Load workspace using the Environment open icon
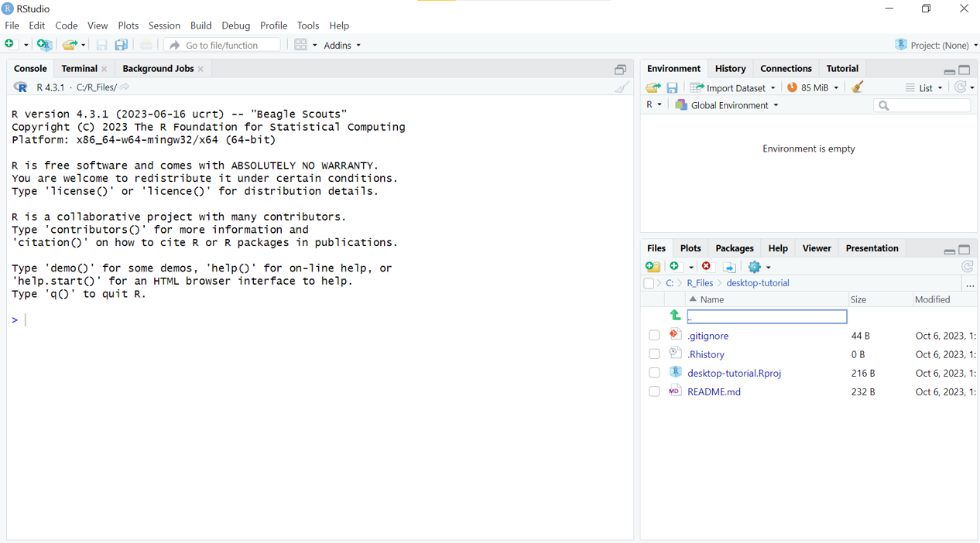Image resolution: width=980 pixels, height=543 pixels. pyautogui.click(x=653, y=87)
